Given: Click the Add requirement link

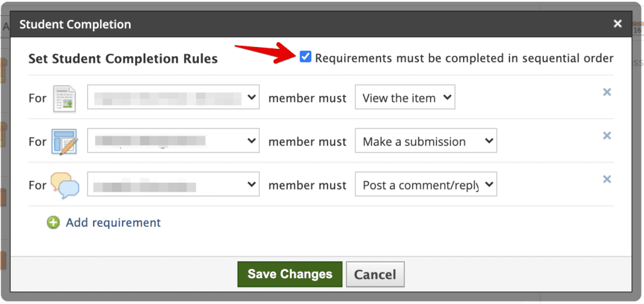Looking at the screenshot, I should click(x=113, y=223).
